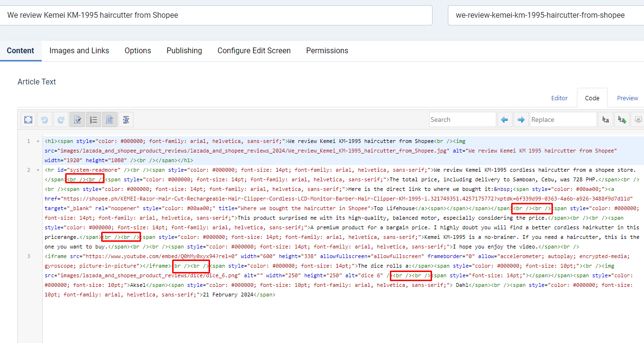Switch to the Publishing tab
644x343 pixels.
pyautogui.click(x=184, y=51)
